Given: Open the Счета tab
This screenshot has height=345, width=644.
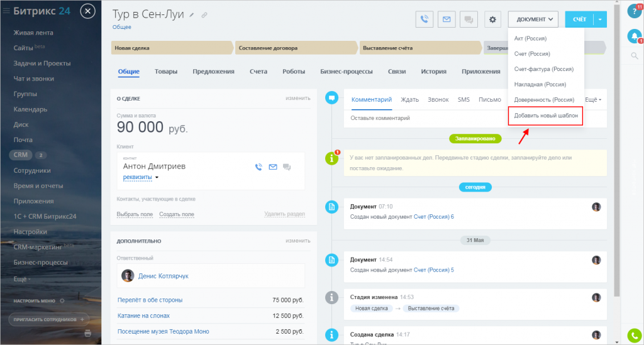Looking at the screenshot, I should click(x=258, y=72).
